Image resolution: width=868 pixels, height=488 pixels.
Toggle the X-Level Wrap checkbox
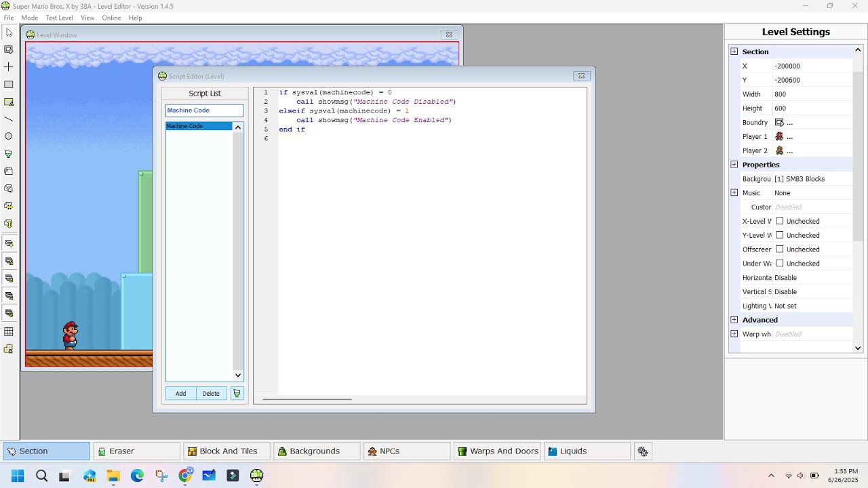coord(780,221)
